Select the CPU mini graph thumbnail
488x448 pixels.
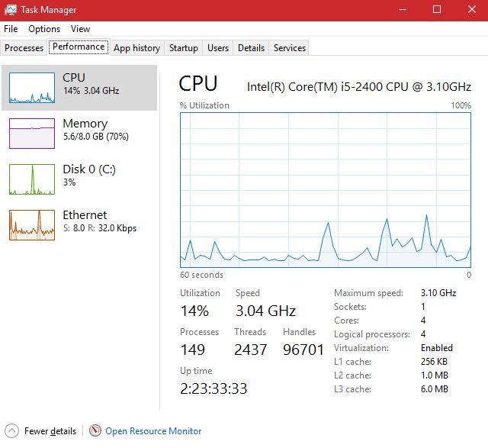tap(32, 88)
